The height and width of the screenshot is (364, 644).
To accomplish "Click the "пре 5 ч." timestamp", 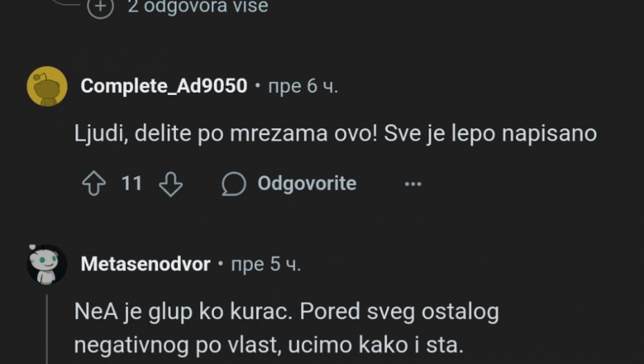I will point(265,264).
